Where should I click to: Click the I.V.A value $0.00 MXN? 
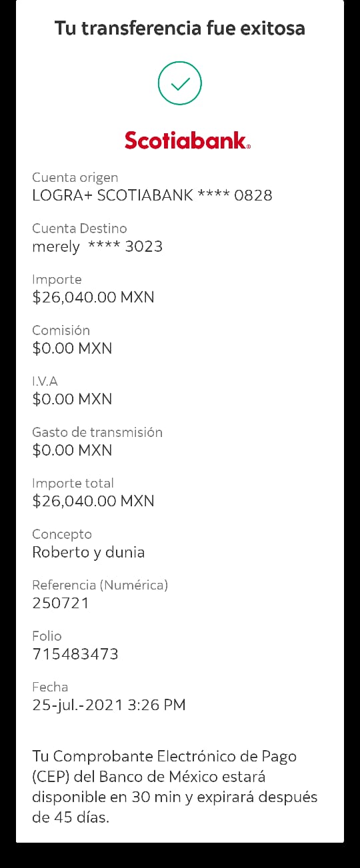click(72, 399)
